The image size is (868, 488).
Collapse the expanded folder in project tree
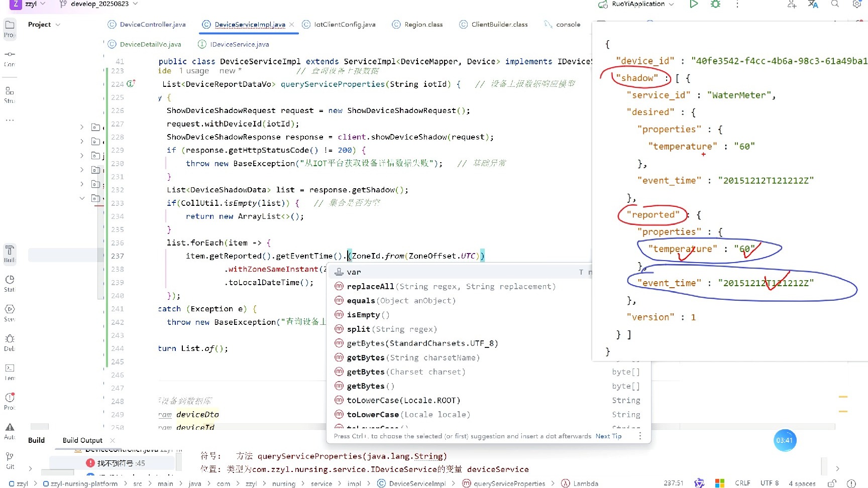click(82, 198)
